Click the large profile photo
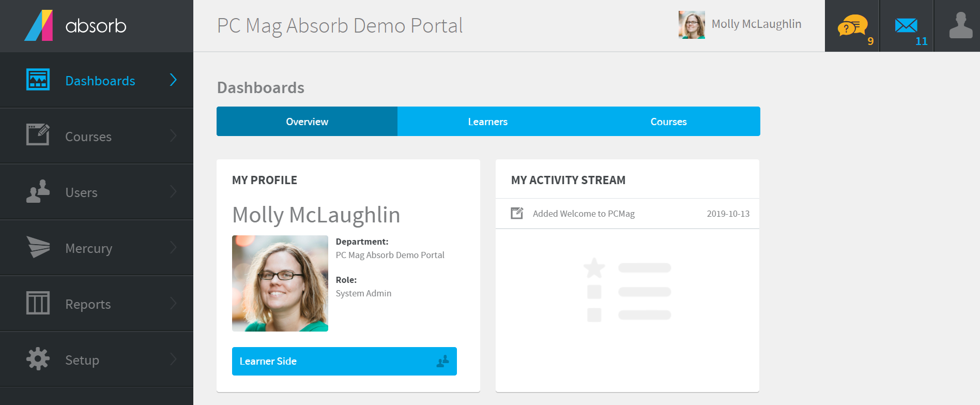Image resolution: width=980 pixels, height=405 pixels. tap(280, 283)
